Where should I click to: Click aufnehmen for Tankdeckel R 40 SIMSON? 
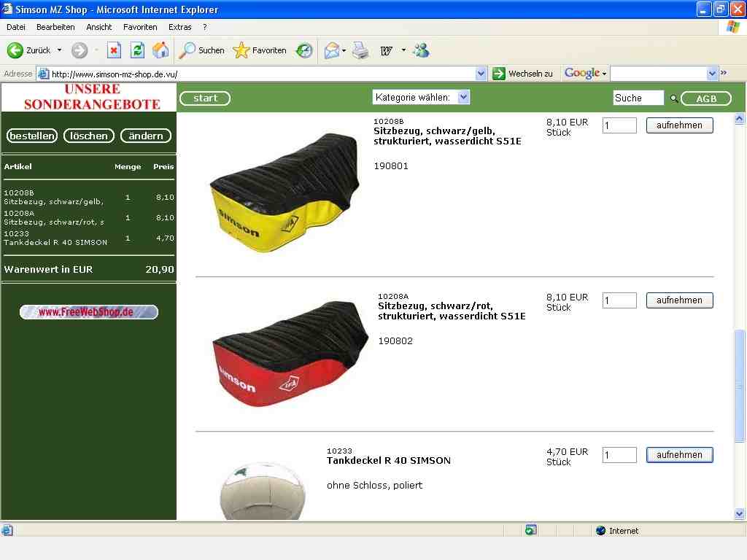(x=679, y=455)
